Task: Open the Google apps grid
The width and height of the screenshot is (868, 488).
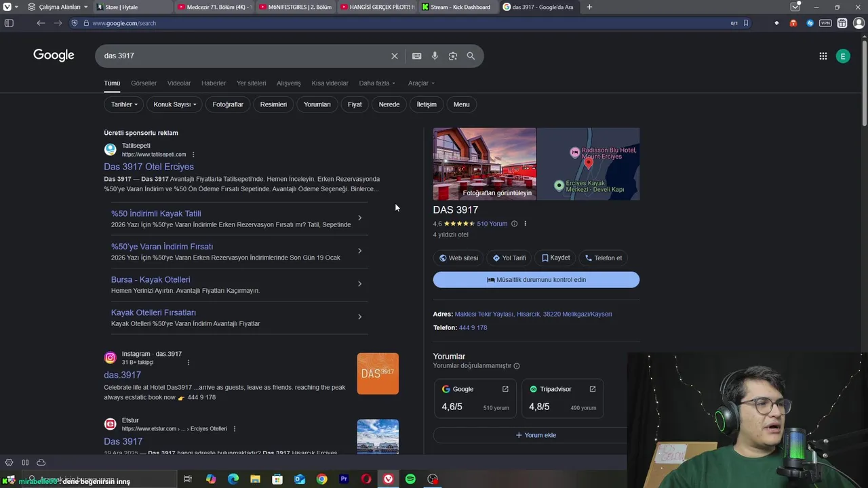Action: (823, 56)
